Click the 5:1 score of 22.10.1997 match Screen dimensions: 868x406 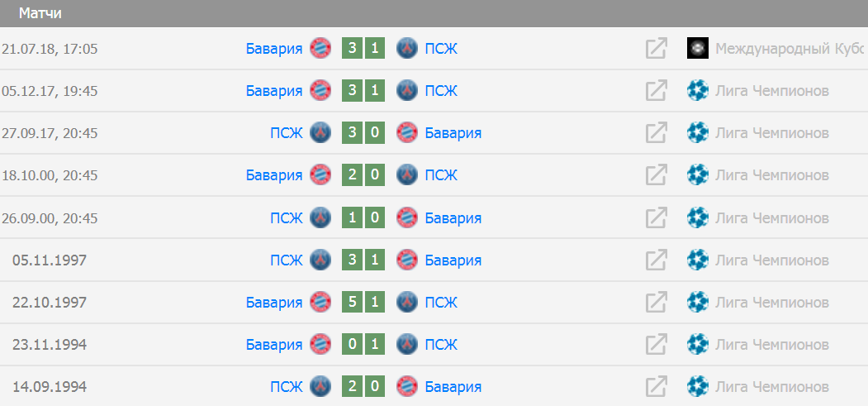[x=363, y=302]
